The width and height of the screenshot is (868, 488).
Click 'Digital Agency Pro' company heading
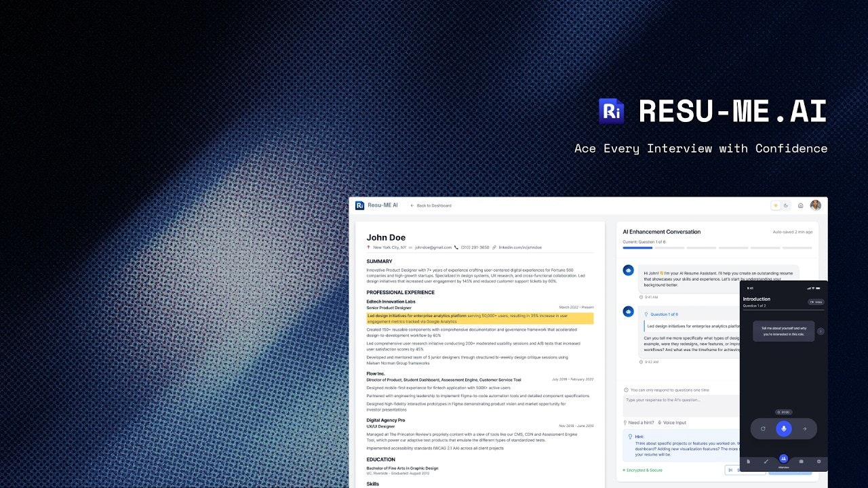(386, 420)
